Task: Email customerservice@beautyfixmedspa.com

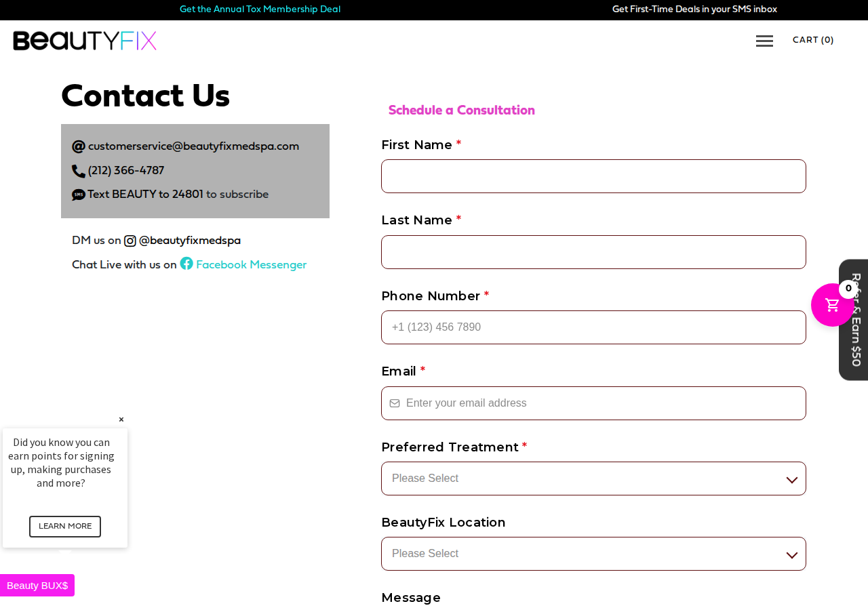Action: 193,146
